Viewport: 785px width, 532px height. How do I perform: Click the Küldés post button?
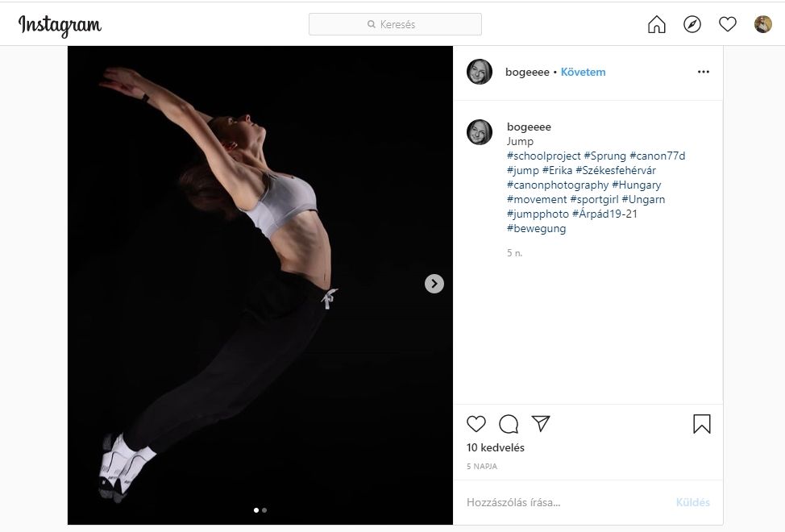[692, 502]
